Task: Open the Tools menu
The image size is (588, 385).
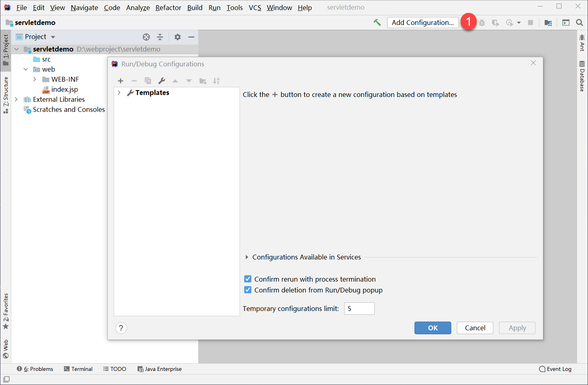Action: [235, 8]
